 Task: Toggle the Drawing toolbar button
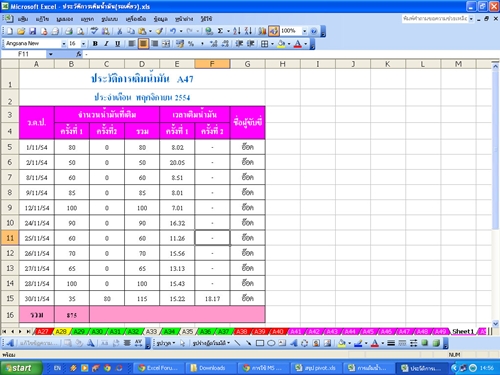pyautogui.click(x=273, y=31)
